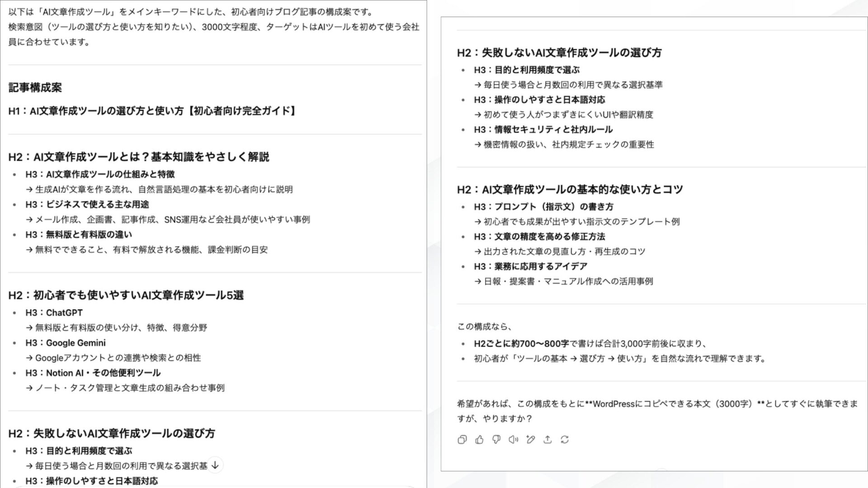Click the copy response icon
Image resolution: width=868 pixels, height=488 pixels.
(462, 439)
